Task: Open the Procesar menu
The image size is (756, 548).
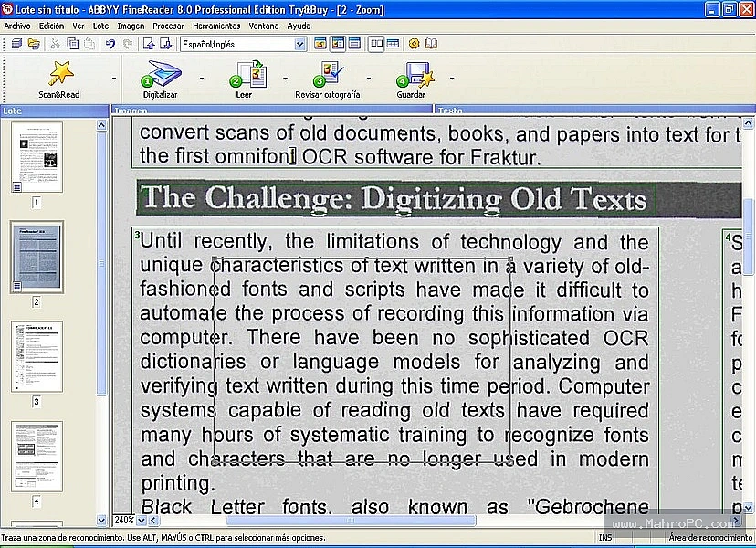Action: pos(168,26)
